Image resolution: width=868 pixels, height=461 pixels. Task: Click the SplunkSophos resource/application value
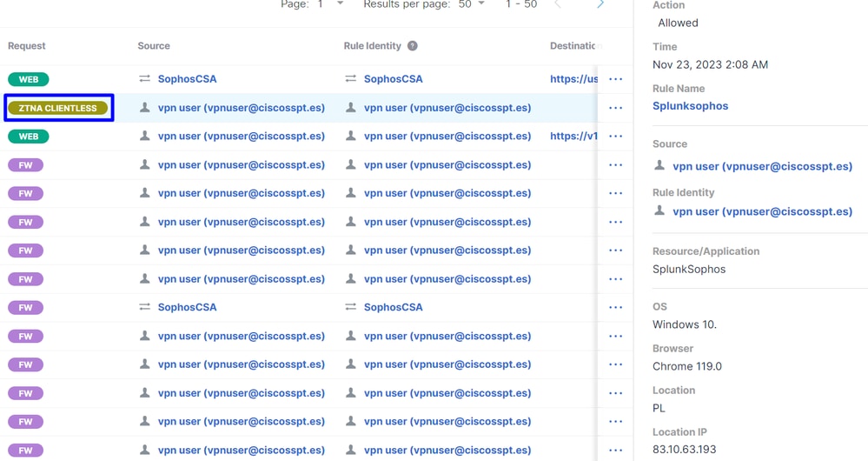(x=689, y=270)
